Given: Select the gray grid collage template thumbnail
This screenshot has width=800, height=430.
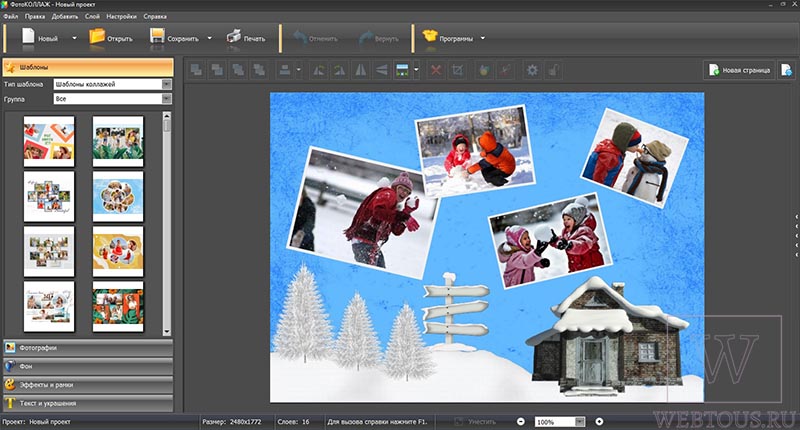Looking at the screenshot, I should pos(49,251).
